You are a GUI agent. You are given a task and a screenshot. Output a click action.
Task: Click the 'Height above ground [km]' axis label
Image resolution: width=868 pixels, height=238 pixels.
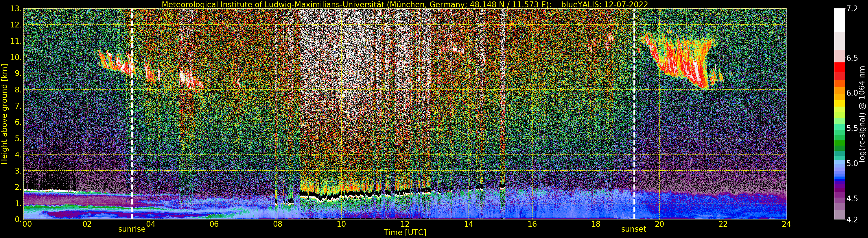(4, 114)
